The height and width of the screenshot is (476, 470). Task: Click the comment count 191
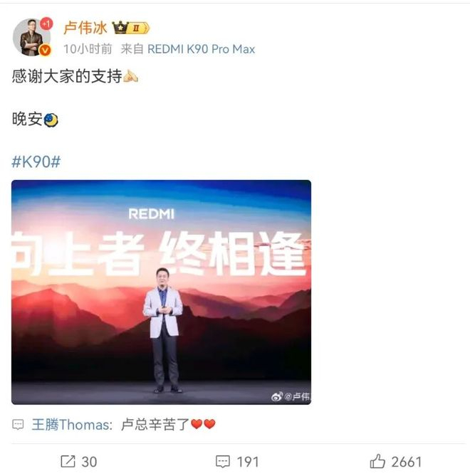point(248,462)
